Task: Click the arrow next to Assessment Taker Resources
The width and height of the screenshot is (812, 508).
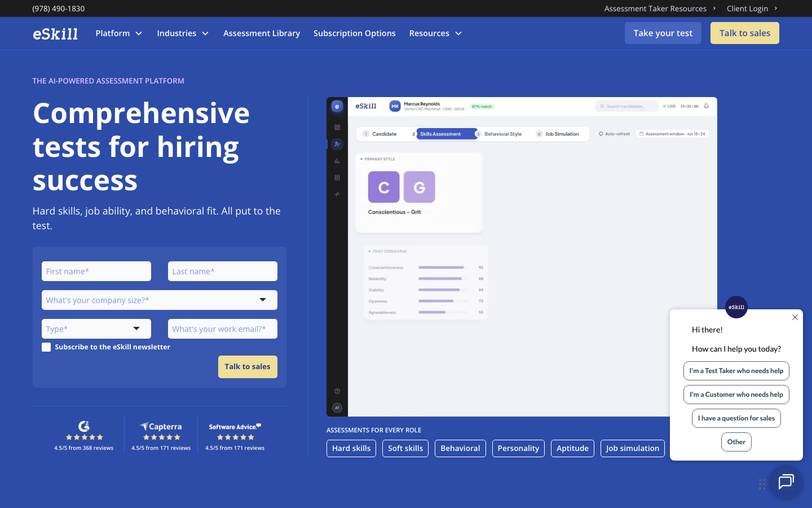Action: 714,8
